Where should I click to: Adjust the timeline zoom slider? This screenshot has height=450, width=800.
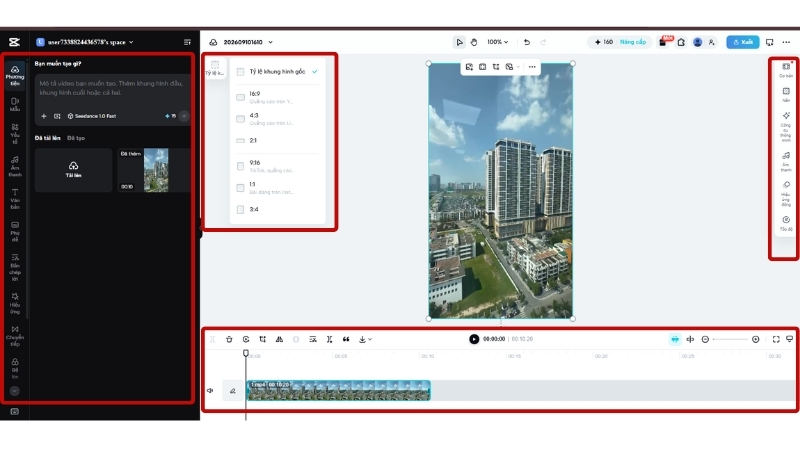coord(730,339)
